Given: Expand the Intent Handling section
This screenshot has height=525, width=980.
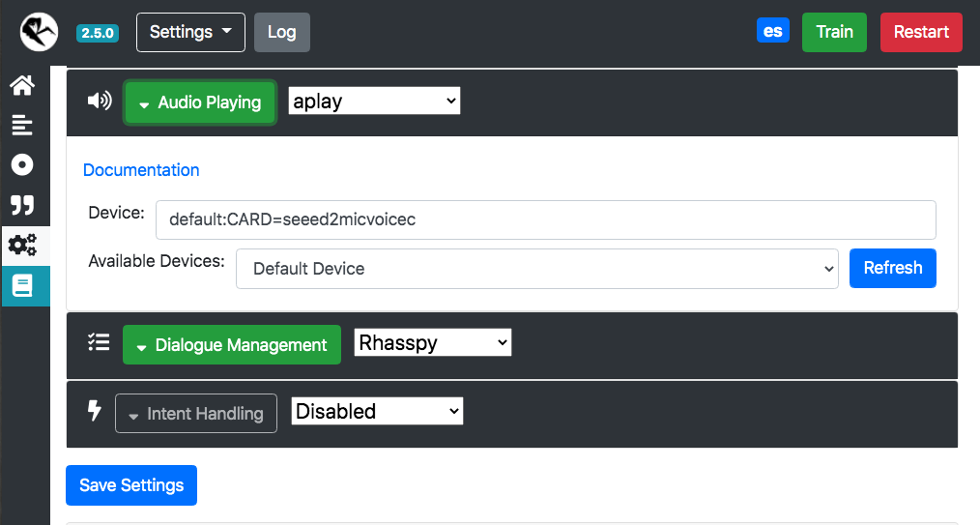Looking at the screenshot, I should coord(196,413).
